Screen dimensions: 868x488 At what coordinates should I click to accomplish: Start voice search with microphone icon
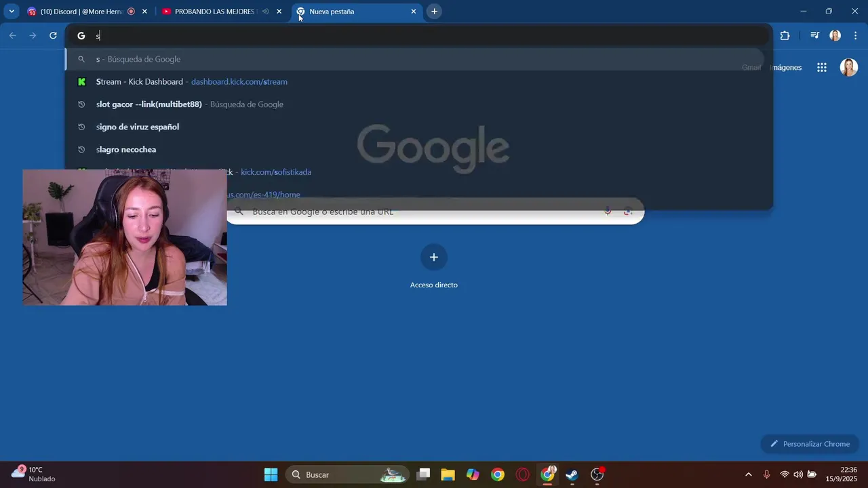(608, 211)
